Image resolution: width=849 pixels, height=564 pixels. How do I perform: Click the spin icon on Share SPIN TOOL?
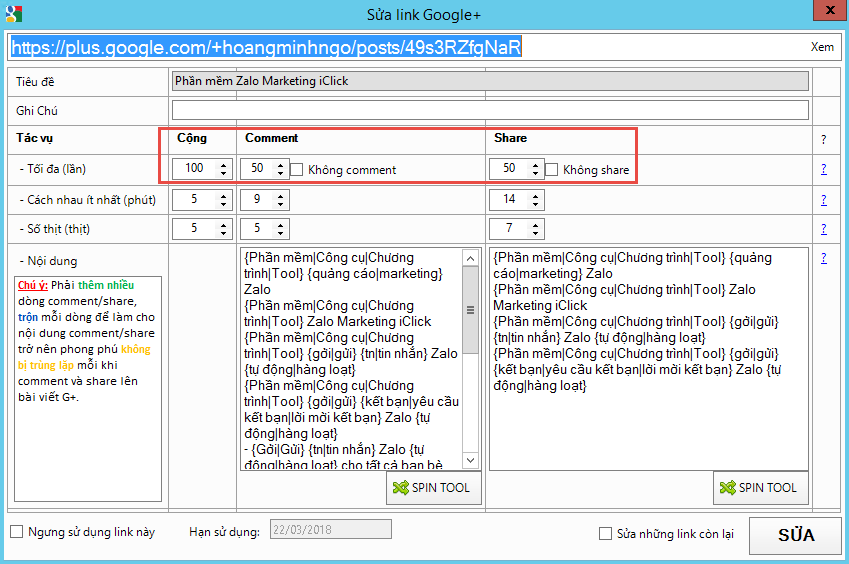(728, 488)
